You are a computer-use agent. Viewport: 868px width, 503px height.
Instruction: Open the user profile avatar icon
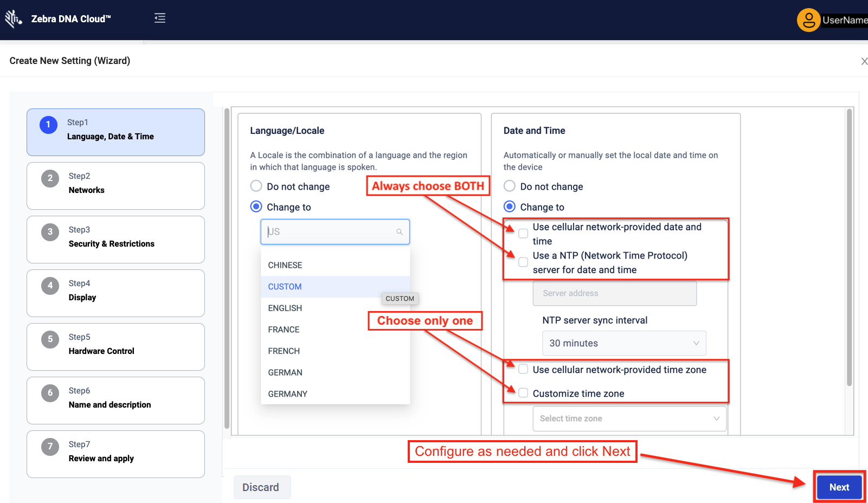(x=808, y=20)
